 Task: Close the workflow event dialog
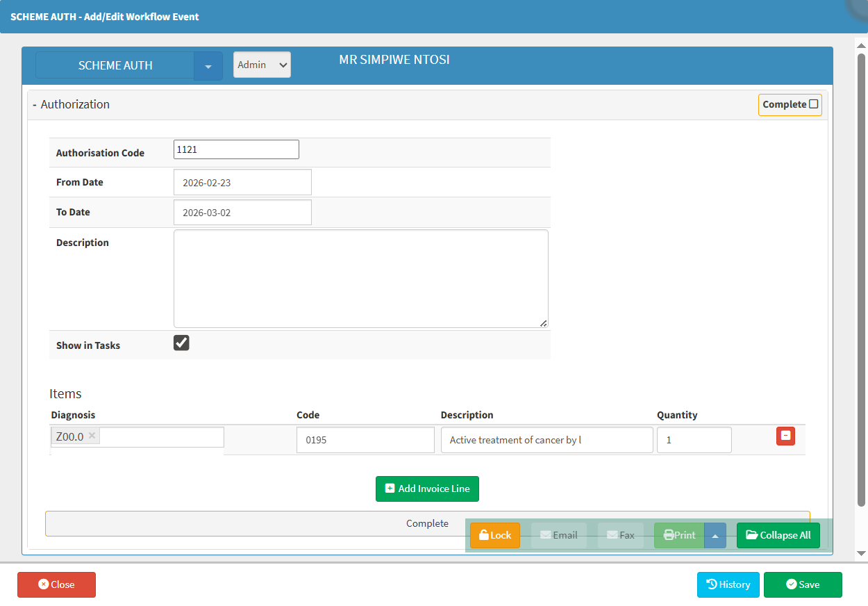tap(56, 584)
